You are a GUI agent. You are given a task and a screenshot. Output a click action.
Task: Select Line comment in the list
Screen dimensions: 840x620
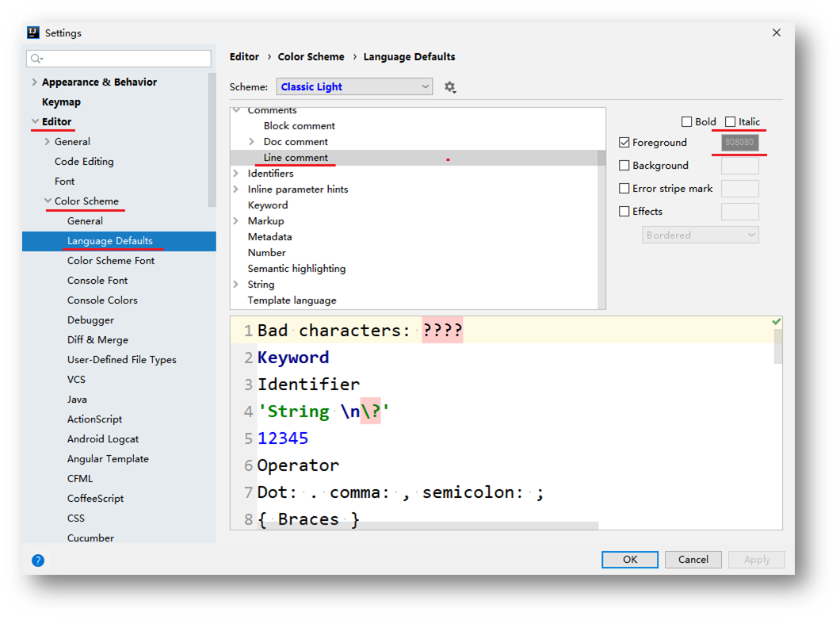coord(296,158)
